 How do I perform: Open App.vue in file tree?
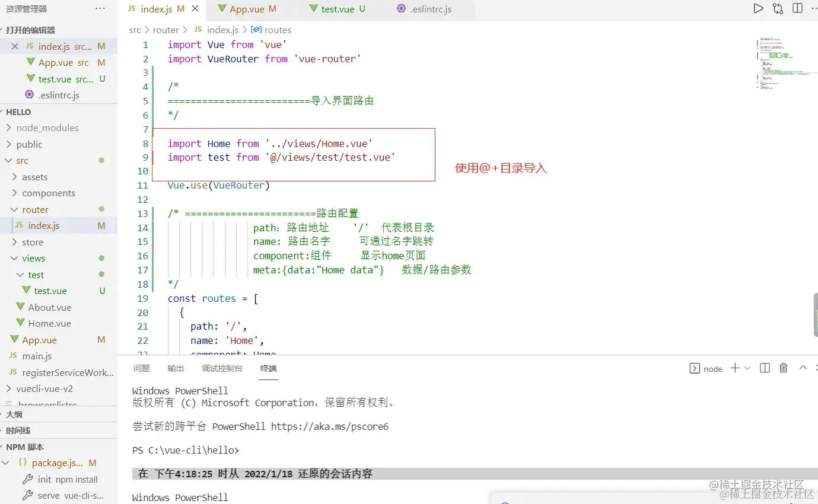[x=39, y=340]
